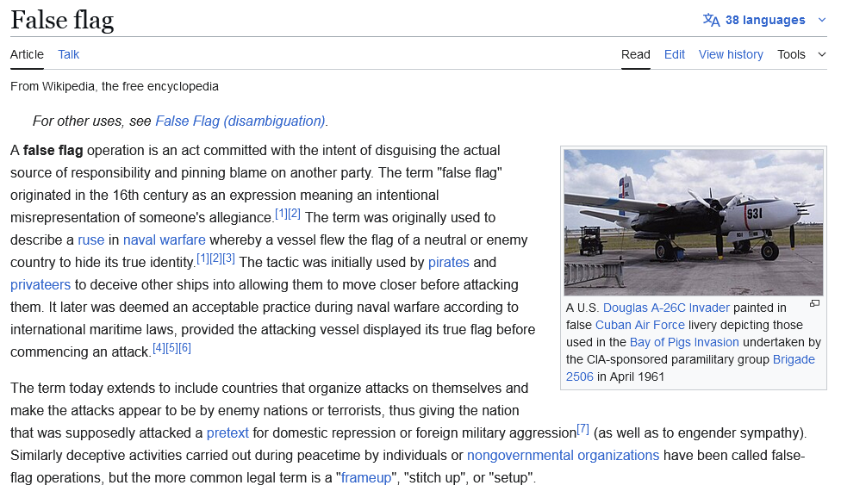
Task: Open the Douglas A-26C Invader link
Action: 666,308
